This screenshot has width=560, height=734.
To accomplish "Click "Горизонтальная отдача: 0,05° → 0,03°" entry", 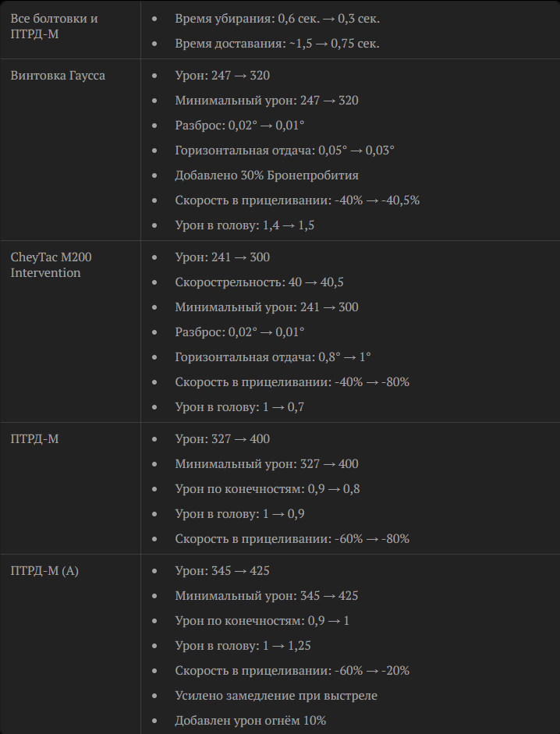I will [x=285, y=151].
